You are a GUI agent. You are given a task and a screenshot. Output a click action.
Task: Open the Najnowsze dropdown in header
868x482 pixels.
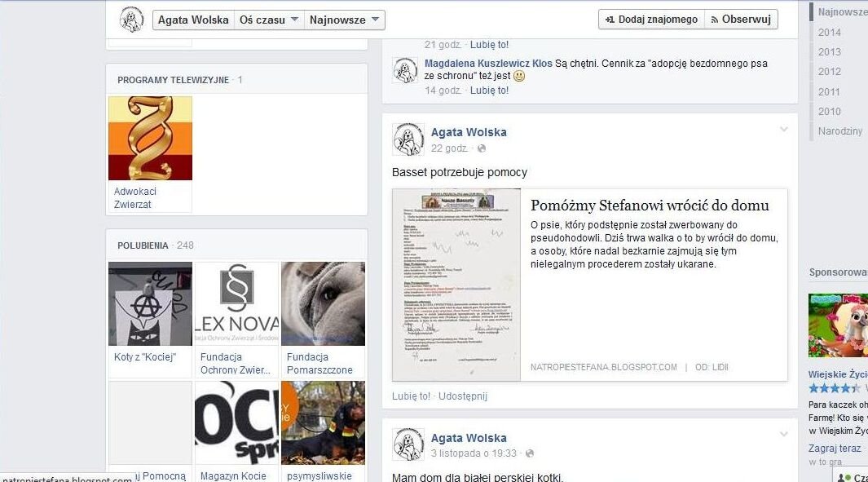[x=344, y=20]
